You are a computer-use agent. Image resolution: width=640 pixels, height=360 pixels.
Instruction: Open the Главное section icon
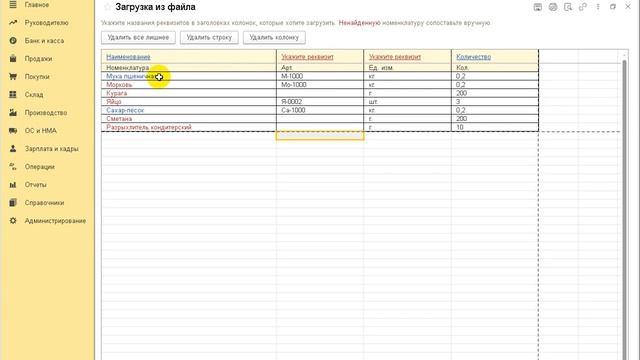[13, 4]
